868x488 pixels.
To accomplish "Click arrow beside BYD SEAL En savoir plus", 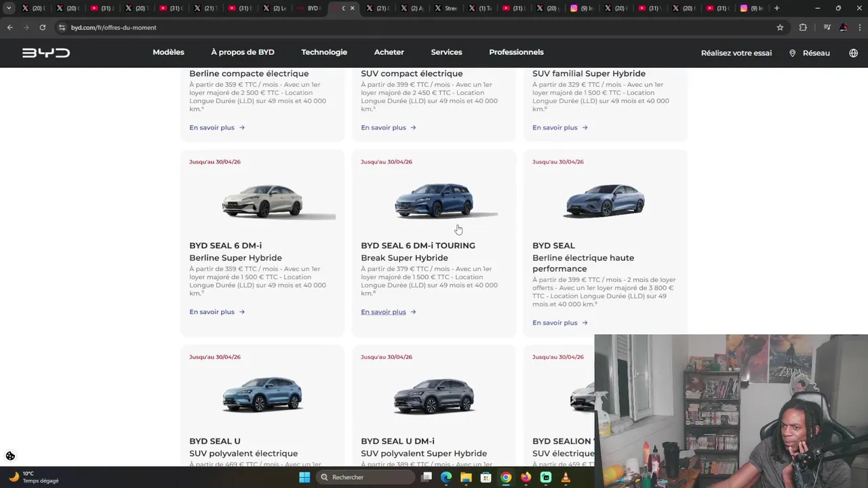I will [585, 323].
